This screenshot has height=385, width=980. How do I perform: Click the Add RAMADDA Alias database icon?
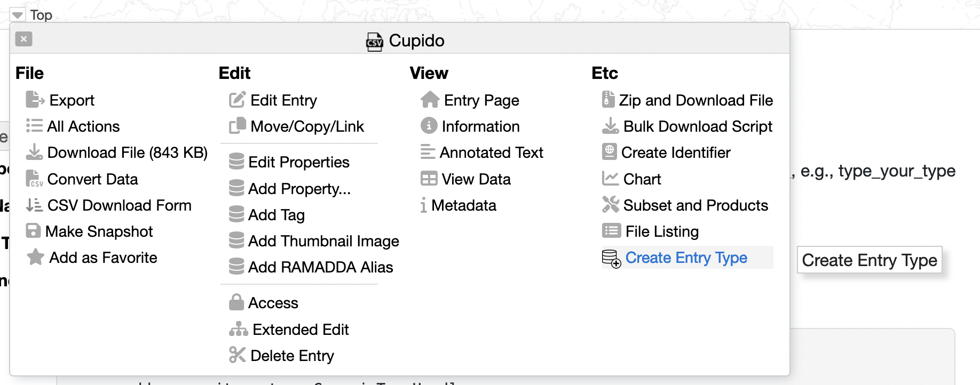[x=236, y=266]
